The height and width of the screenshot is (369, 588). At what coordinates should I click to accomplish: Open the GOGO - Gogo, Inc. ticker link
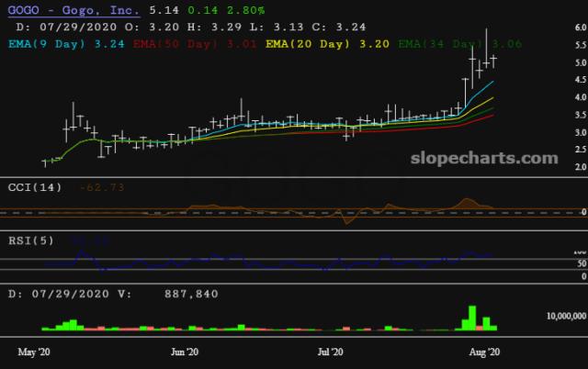coord(73,10)
